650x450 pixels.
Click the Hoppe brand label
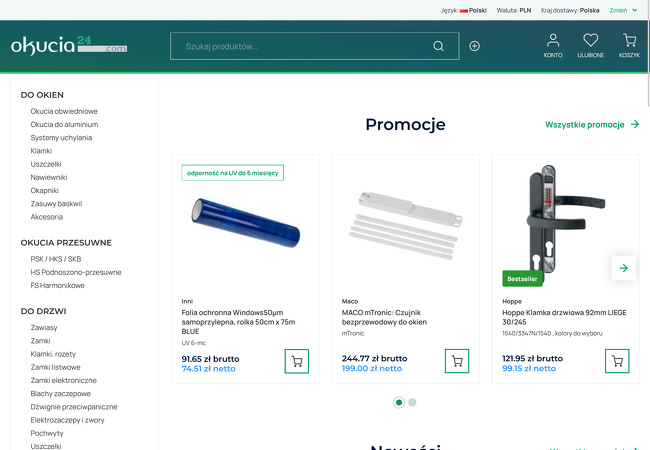coord(512,301)
